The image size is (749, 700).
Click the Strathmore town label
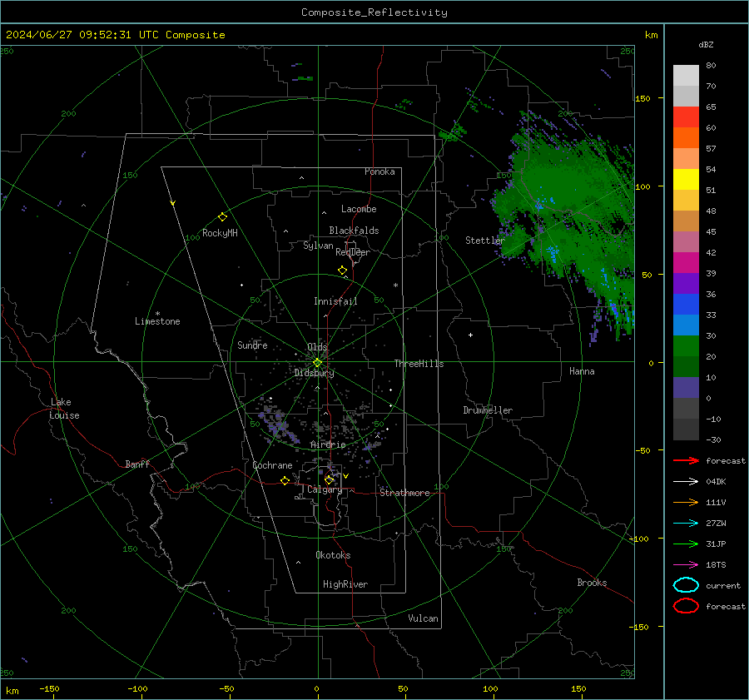coord(404,493)
